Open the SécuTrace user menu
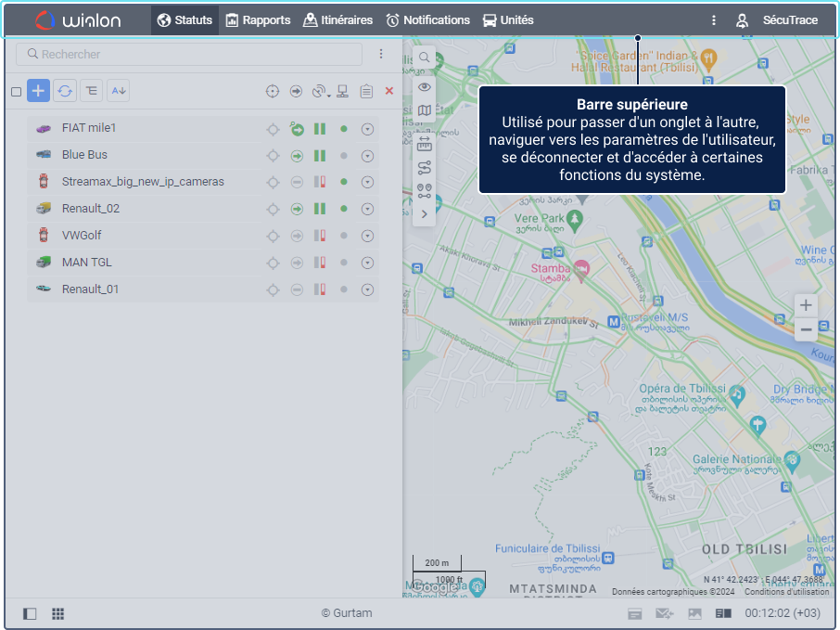 779,19
